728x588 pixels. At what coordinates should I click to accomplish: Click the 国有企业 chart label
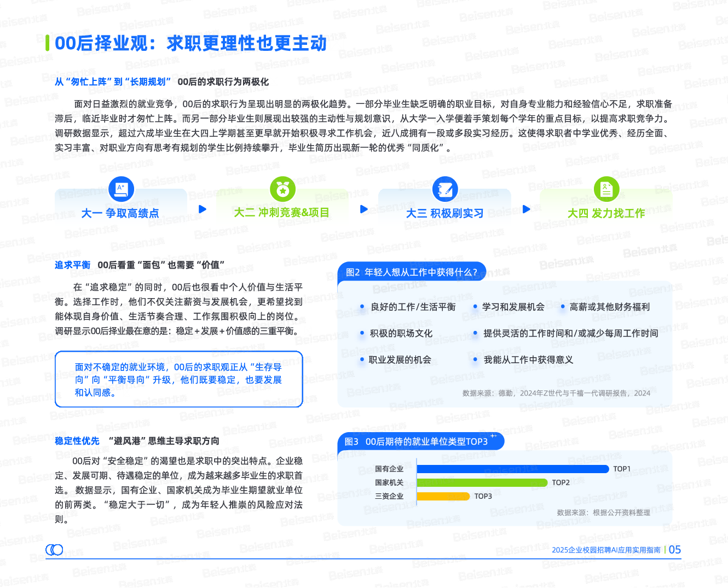[x=389, y=469]
